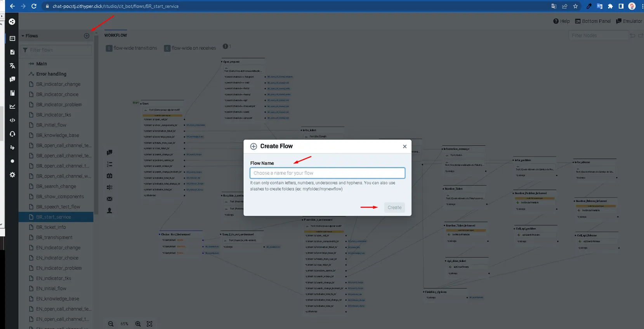Open the translation Q&A sidebar icon

pyautogui.click(x=12, y=66)
